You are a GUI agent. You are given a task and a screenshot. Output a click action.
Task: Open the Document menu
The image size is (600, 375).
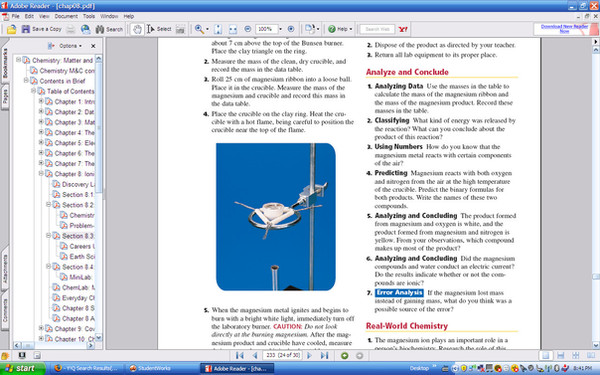(66, 16)
